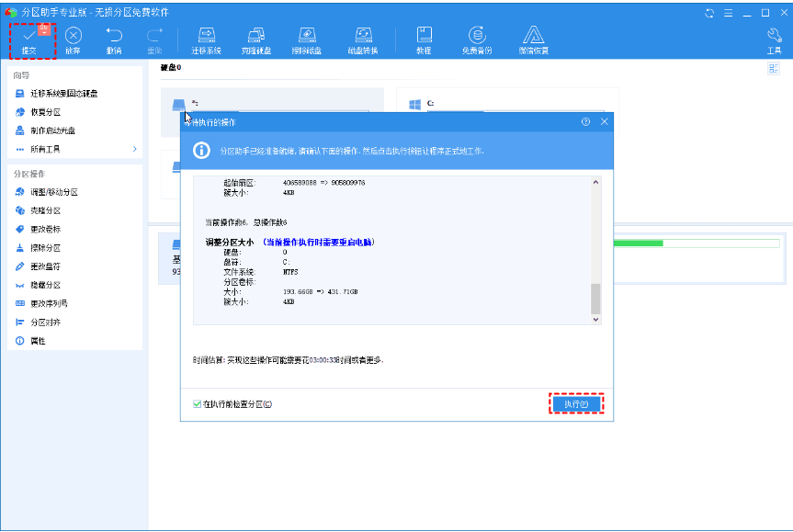Viewport: 793px width, 532px height.
Task: Toggle the disk view mode icon at top right
Action: 772,70
